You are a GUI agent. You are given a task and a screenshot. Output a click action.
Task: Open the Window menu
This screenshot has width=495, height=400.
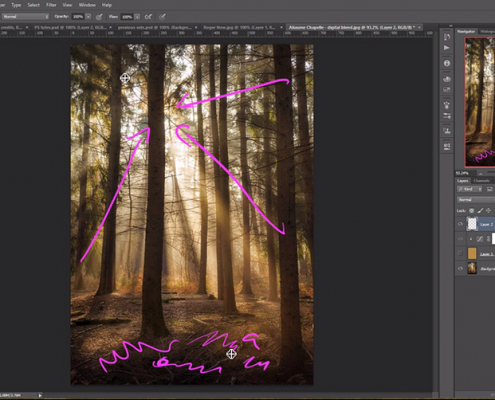pyautogui.click(x=86, y=5)
